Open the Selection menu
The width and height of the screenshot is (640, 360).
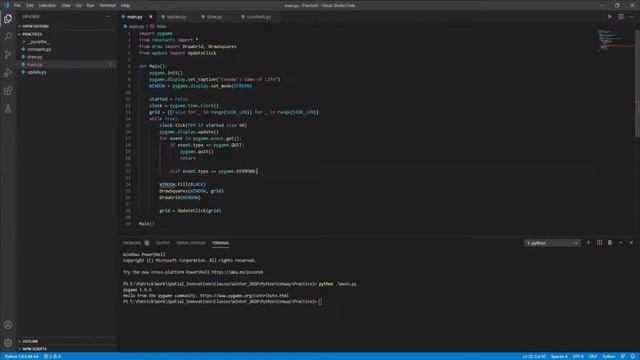[x=47, y=5]
